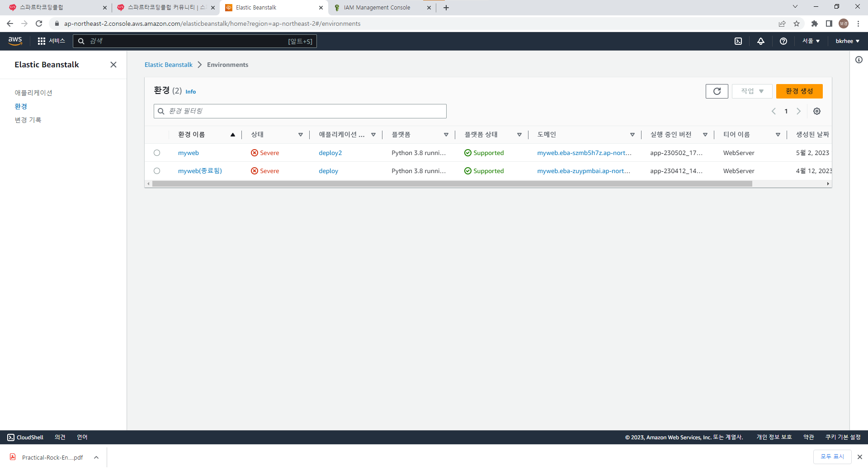Screen dimensions: 868x470
Task: Switch to 스파르타코딩클럽 커뮤니티 tab
Action: tap(165, 8)
